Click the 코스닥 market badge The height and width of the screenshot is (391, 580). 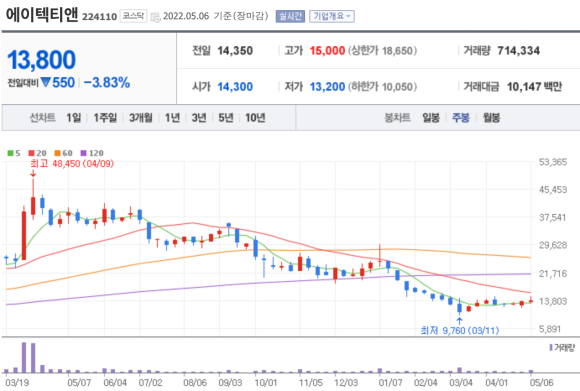[133, 16]
